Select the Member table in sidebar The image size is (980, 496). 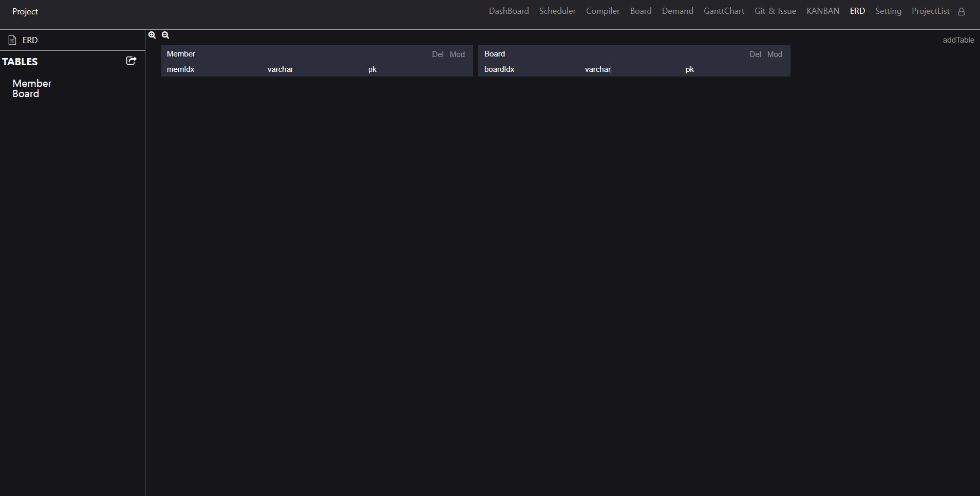point(32,83)
